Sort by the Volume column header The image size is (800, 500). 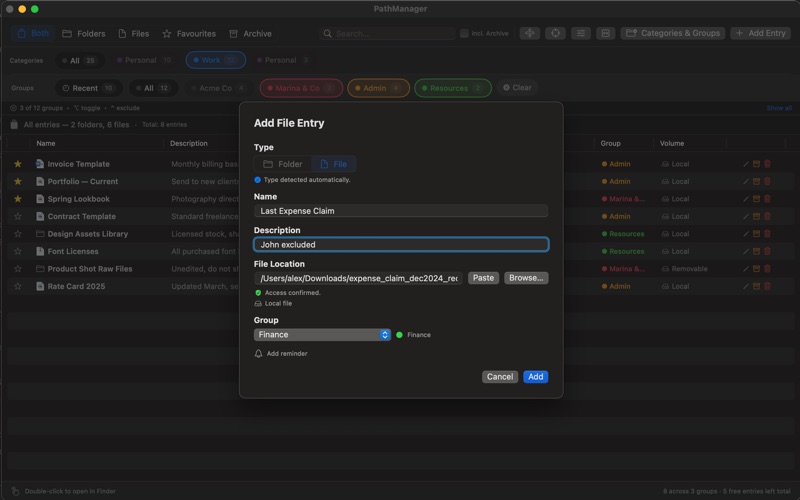click(x=672, y=143)
